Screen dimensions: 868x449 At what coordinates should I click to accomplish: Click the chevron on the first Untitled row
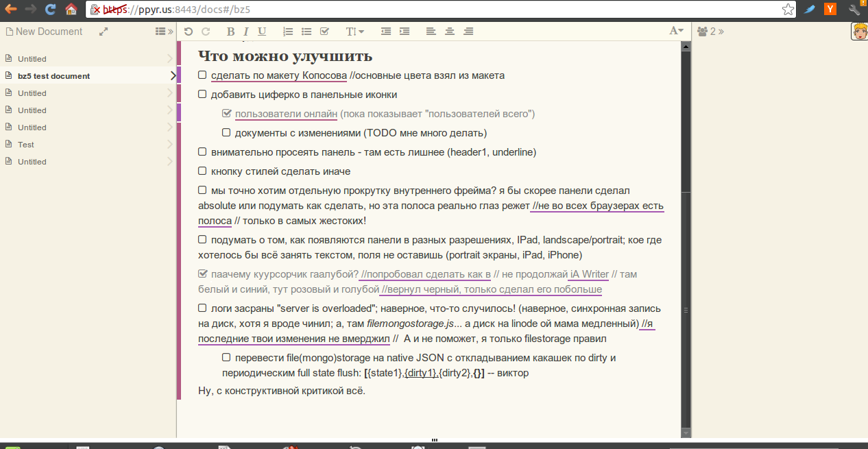pos(171,59)
